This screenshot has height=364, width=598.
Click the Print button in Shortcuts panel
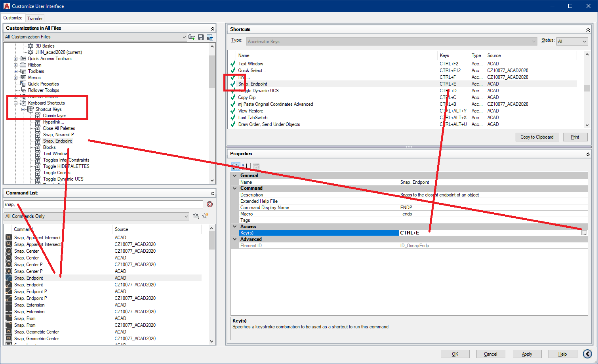pyautogui.click(x=575, y=137)
